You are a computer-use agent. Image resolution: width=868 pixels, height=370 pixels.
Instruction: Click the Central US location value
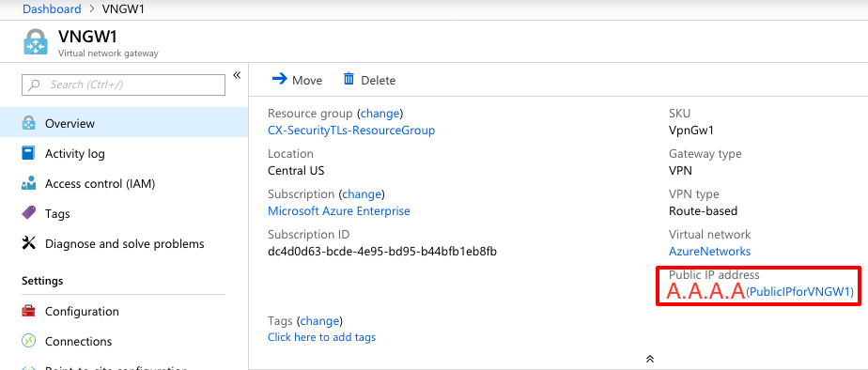(x=296, y=171)
